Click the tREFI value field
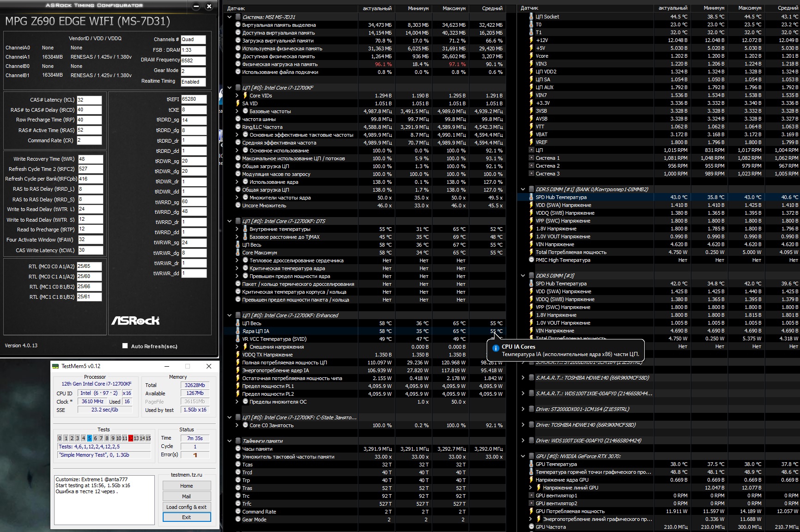 pos(194,99)
